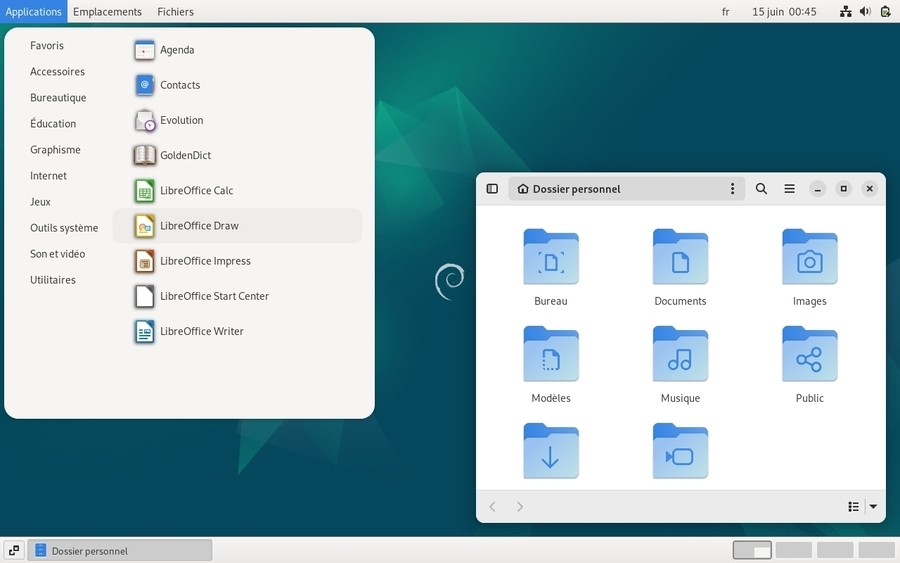Select the Accessoires category

(57, 72)
